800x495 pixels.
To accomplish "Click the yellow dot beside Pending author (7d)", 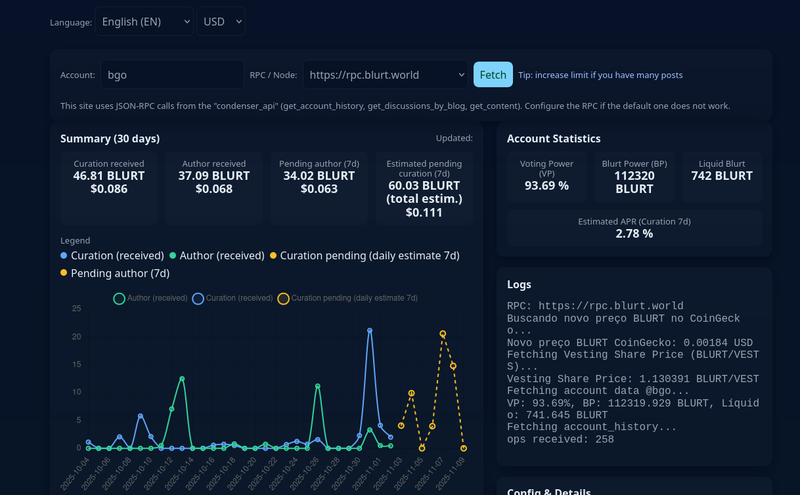I will coord(65,273).
